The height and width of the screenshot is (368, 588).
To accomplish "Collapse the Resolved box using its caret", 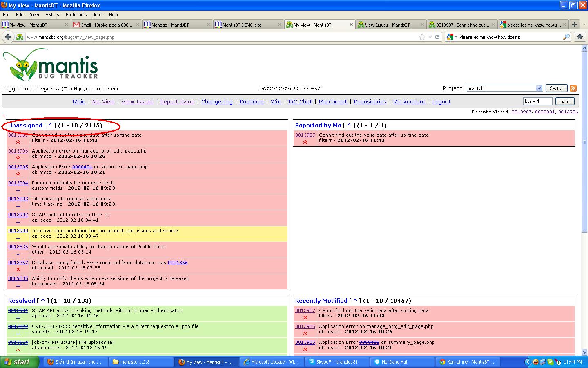I will click(x=43, y=301).
